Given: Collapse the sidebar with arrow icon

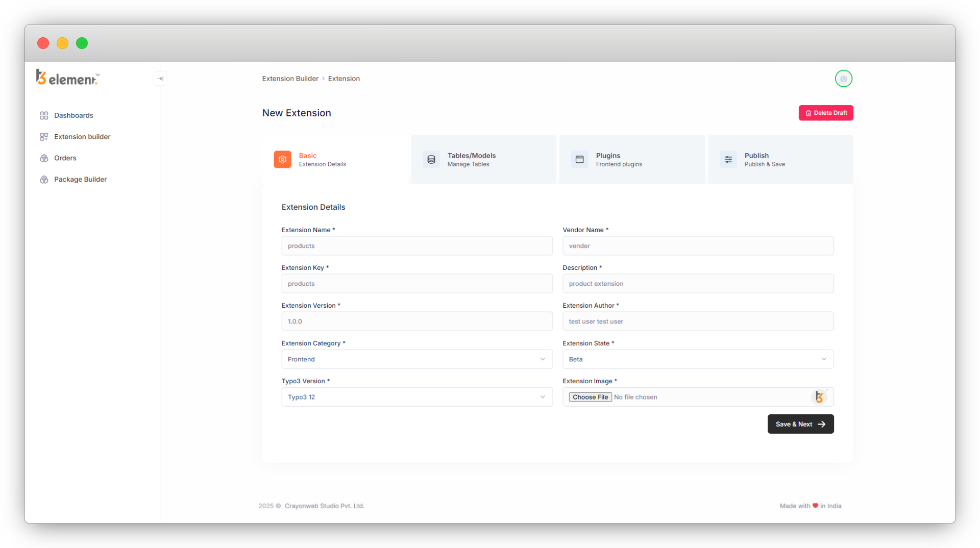Looking at the screenshot, I should (x=160, y=79).
